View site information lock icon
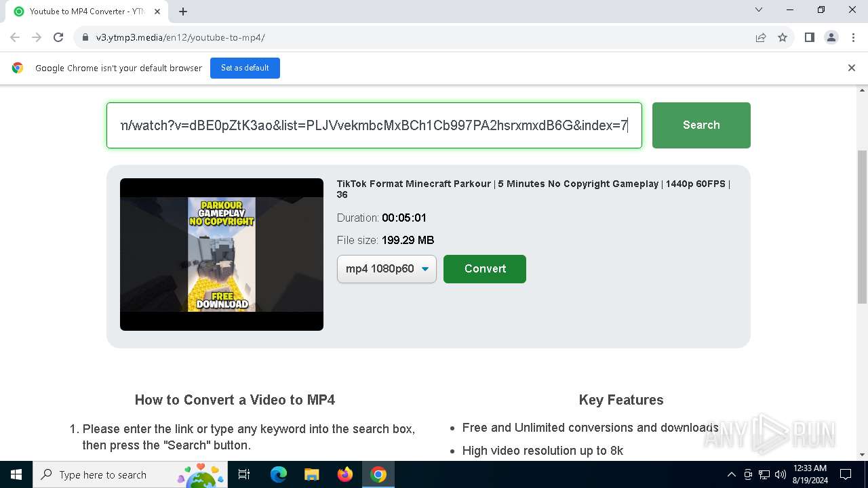 tap(85, 37)
